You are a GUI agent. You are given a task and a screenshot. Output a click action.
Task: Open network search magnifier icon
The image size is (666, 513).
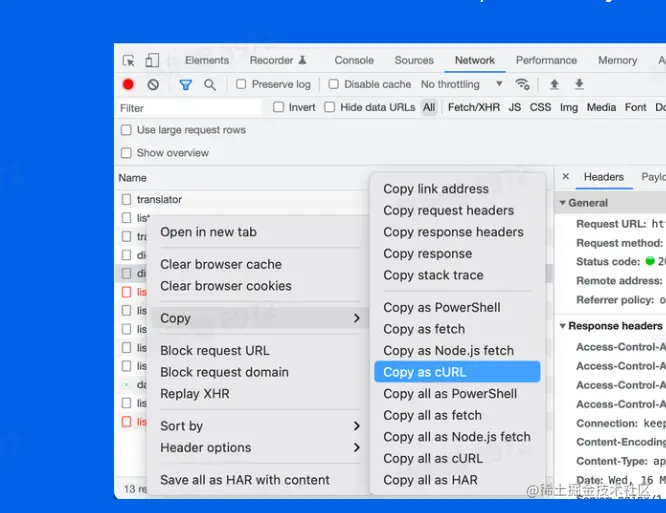click(210, 85)
